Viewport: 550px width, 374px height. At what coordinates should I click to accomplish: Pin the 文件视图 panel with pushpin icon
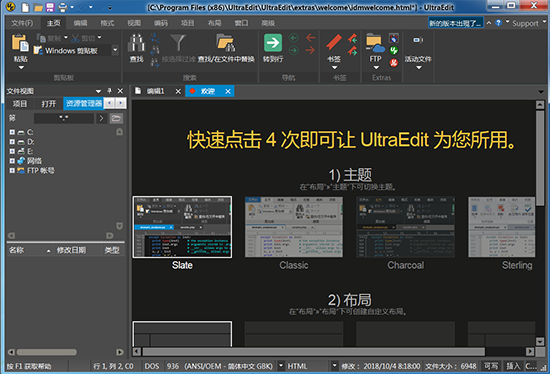point(109,91)
